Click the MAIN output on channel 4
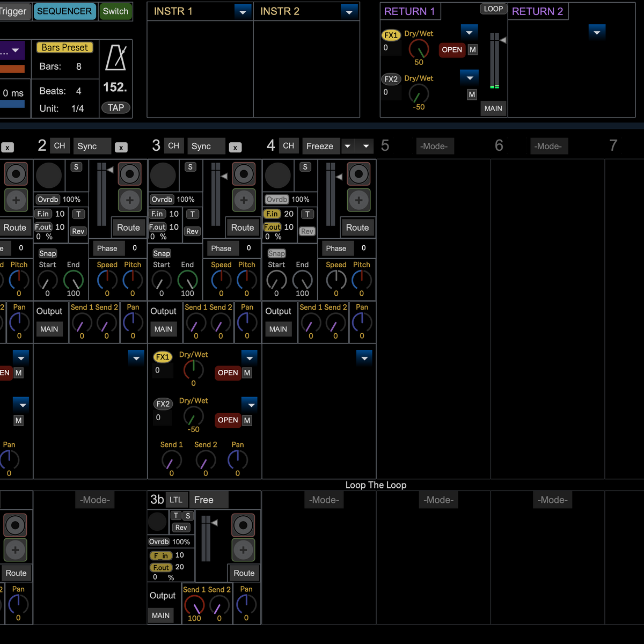Image resolution: width=644 pixels, height=644 pixels. click(278, 329)
